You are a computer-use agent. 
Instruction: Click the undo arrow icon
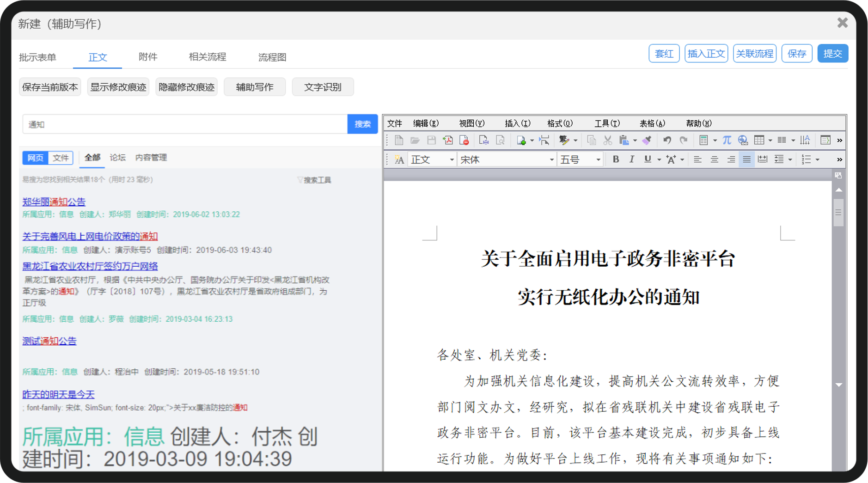(x=667, y=140)
